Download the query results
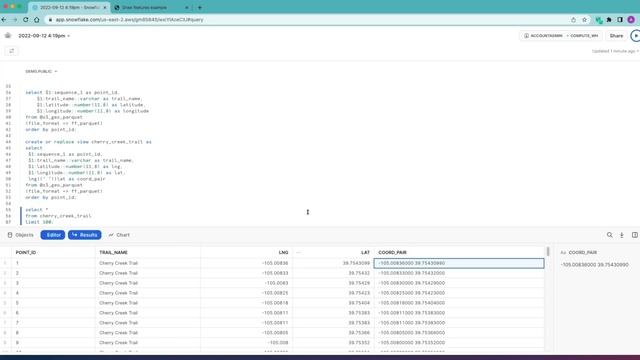 (622, 235)
